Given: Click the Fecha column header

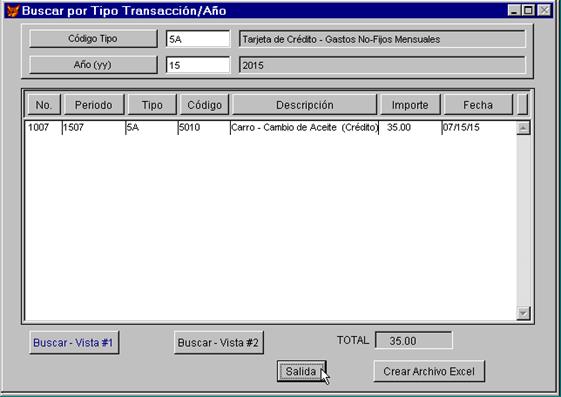Looking at the screenshot, I should tap(478, 105).
